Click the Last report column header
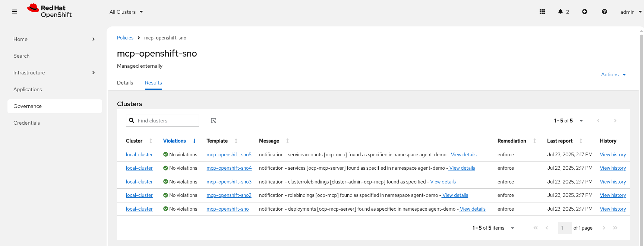644x246 pixels. pyautogui.click(x=560, y=141)
